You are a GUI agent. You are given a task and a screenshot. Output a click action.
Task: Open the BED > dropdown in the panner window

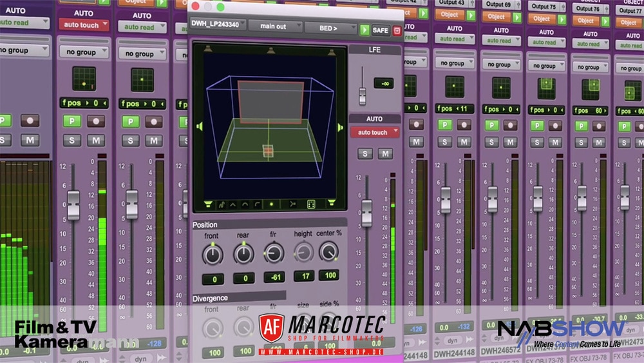click(x=330, y=28)
